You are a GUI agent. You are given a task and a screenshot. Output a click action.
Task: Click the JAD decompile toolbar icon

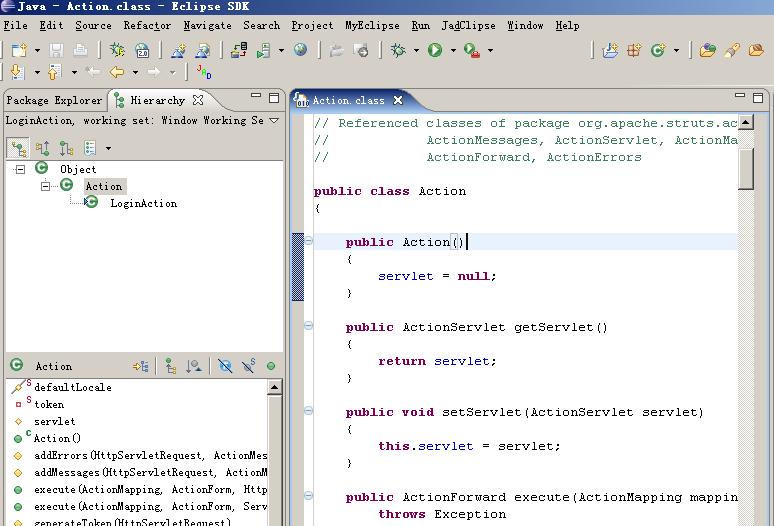(x=204, y=72)
